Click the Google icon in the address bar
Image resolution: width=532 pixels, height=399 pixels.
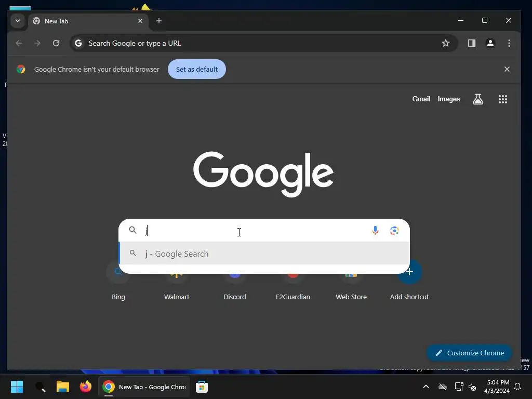[x=78, y=43]
